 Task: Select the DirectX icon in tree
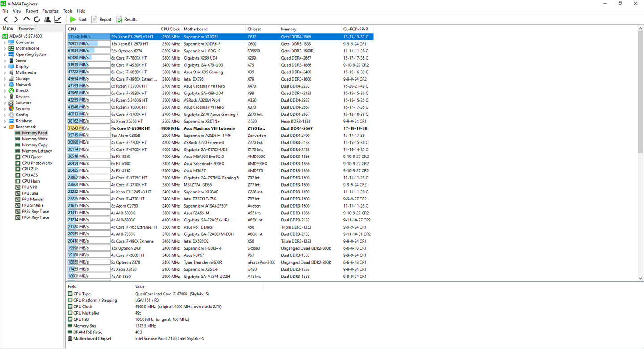[x=11, y=91]
